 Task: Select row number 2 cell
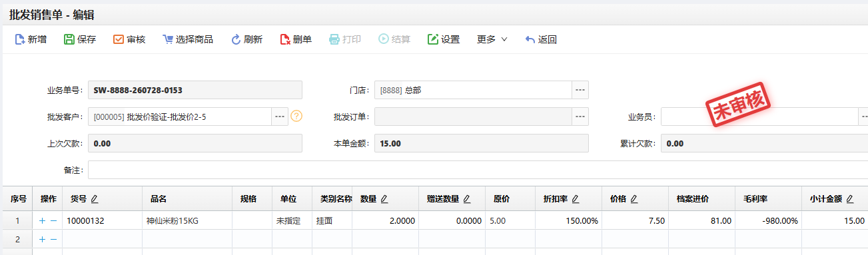coord(18,239)
